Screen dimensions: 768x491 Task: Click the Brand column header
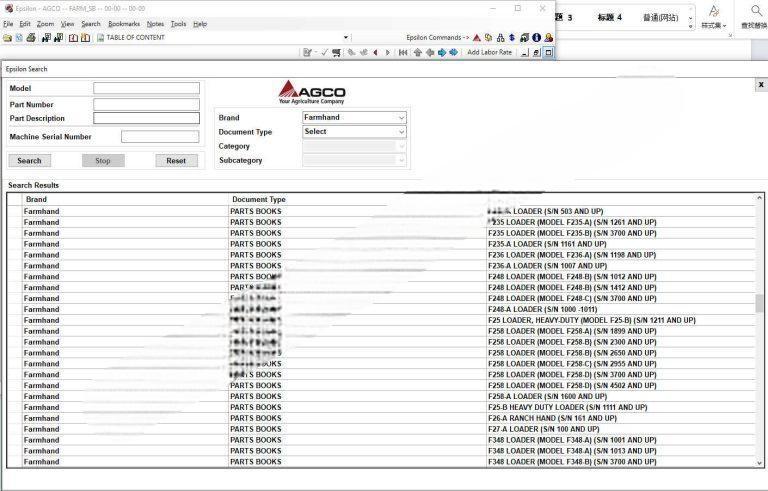(x=125, y=199)
